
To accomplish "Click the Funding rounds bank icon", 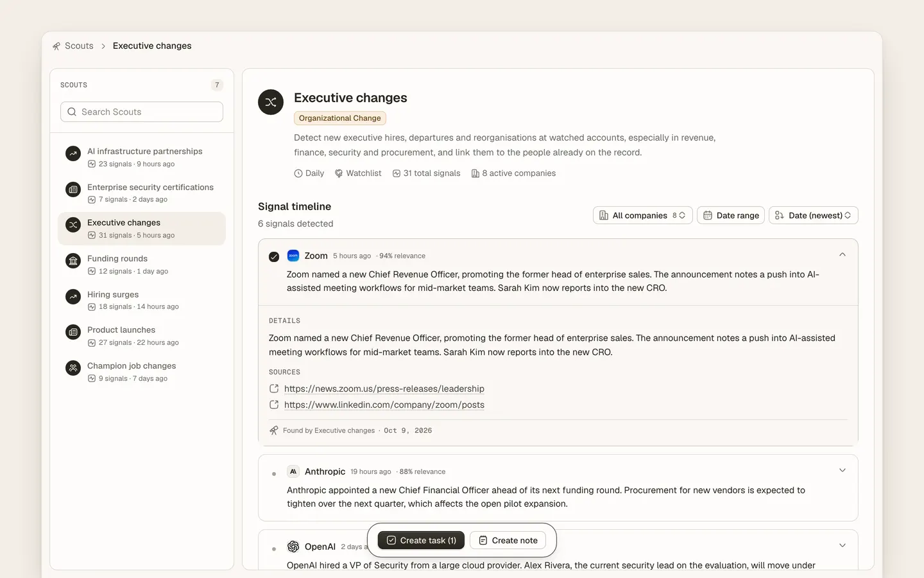I will [x=73, y=261].
